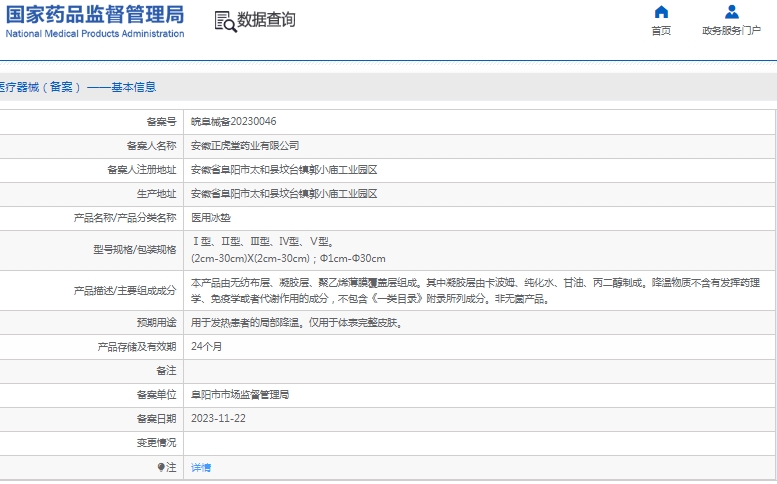The height and width of the screenshot is (484, 777).
Task: Click the intended use text 用于发热患者的局部降温
Action: pyautogui.click(x=297, y=323)
